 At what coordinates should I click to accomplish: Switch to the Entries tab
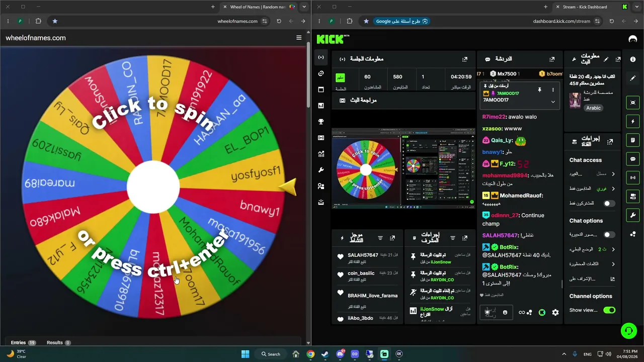(23, 342)
